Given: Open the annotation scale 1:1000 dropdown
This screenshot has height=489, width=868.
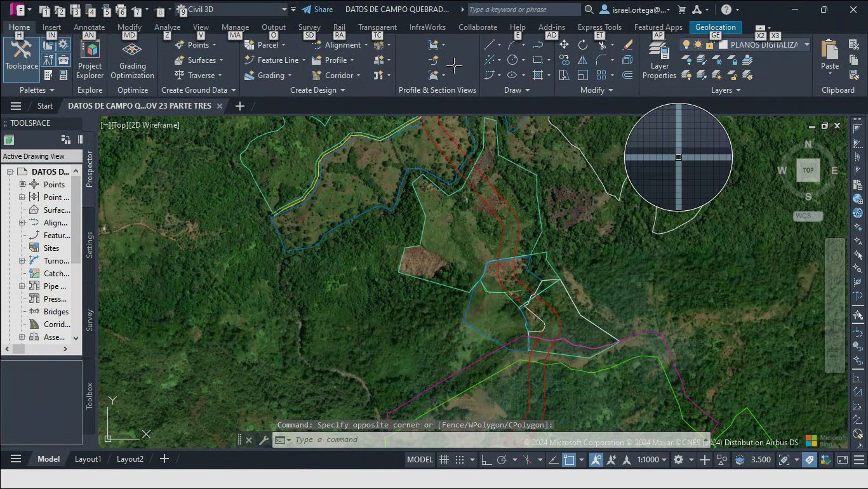Looking at the screenshot, I should (652, 460).
